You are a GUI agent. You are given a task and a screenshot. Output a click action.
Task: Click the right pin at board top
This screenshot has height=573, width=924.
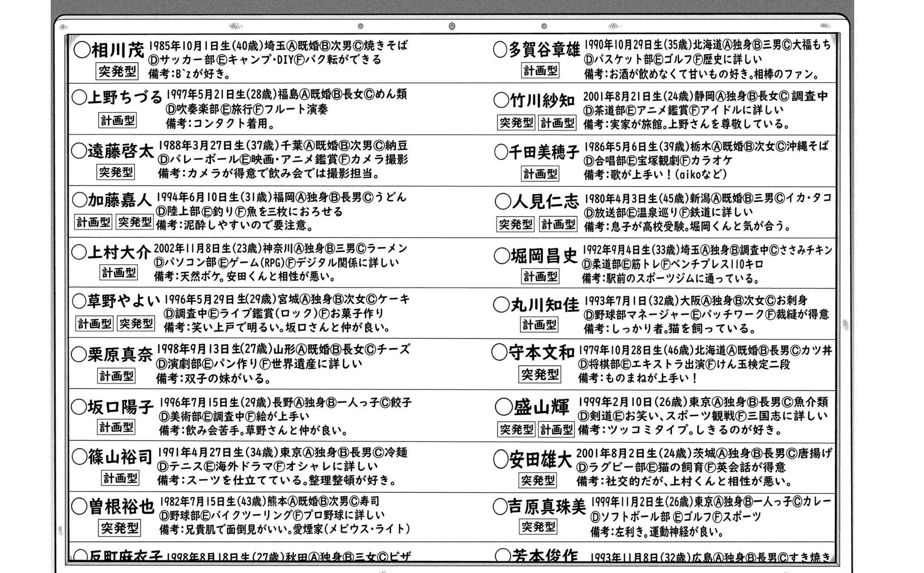544,26
